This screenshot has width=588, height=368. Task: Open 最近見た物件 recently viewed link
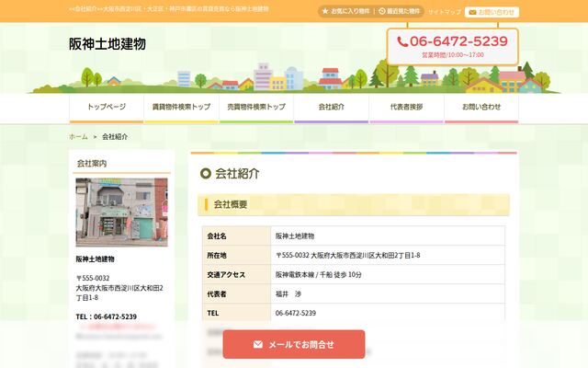point(399,11)
